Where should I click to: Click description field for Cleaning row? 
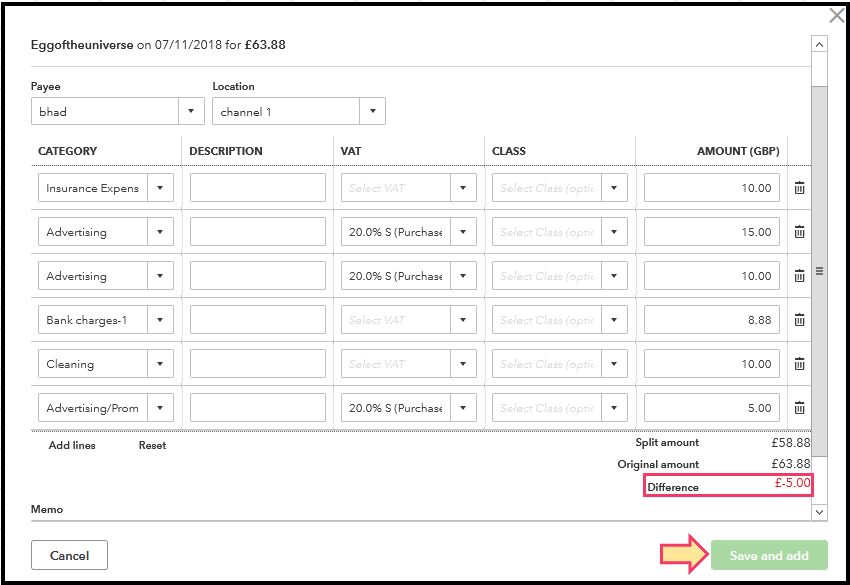pos(257,364)
